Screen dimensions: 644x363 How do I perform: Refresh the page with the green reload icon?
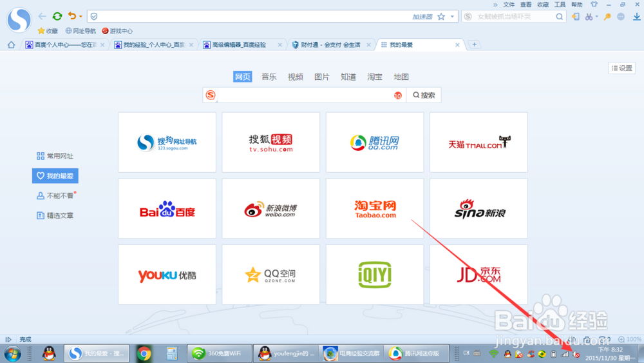pyautogui.click(x=57, y=17)
